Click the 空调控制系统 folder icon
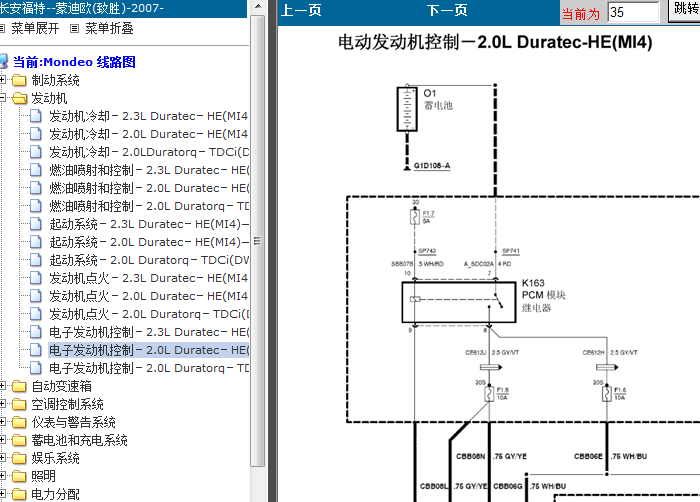 click(19, 404)
